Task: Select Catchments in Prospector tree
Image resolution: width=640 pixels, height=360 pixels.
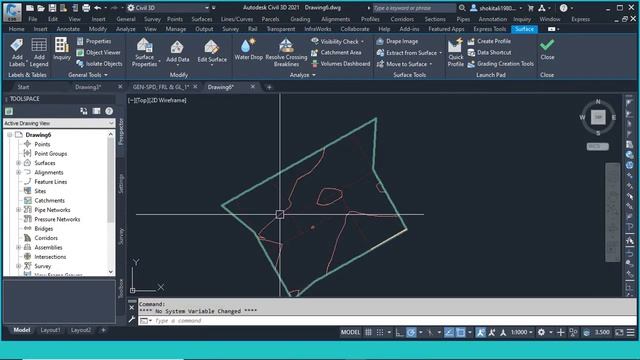Action: click(49, 200)
